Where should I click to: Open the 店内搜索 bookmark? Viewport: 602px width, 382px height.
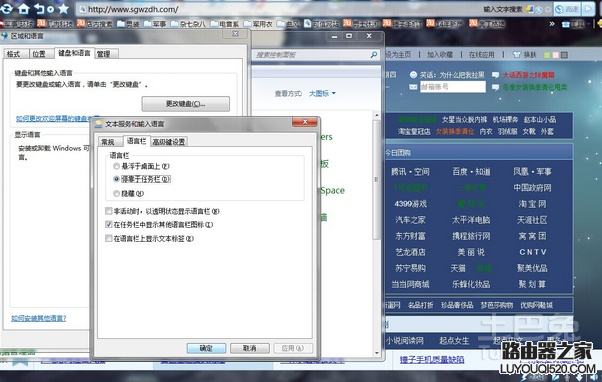(x=94, y=24)
